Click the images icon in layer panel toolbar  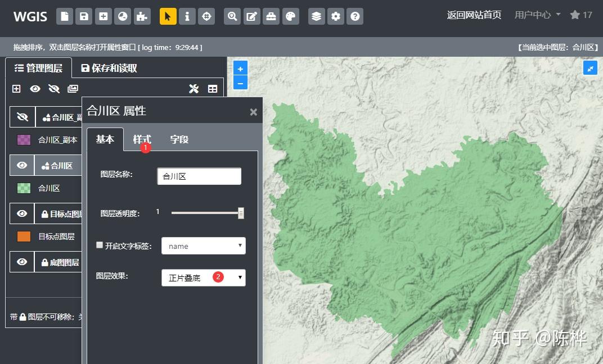click(x=73, y=89)
